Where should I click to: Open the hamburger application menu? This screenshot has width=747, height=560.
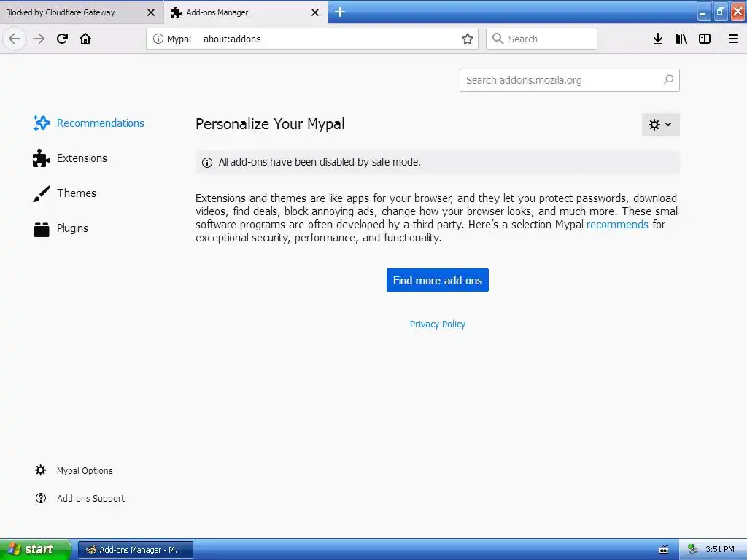(x=733, y=39)
